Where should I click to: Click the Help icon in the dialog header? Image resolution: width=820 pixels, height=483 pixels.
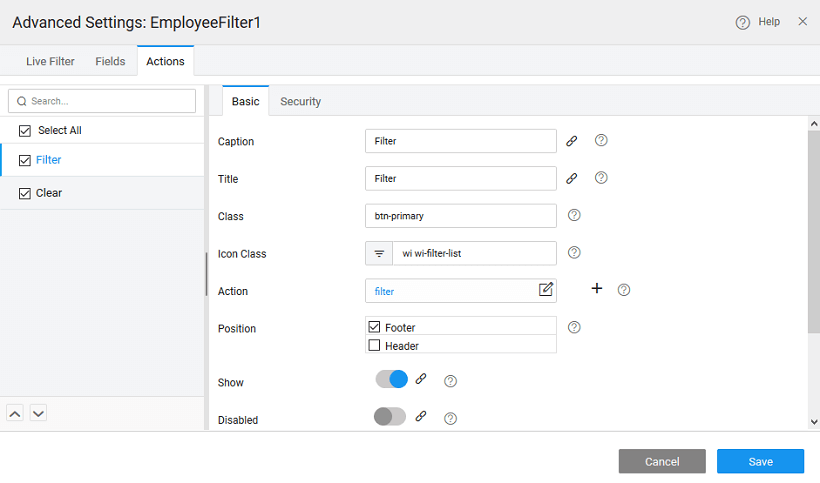tap(743, 22)
